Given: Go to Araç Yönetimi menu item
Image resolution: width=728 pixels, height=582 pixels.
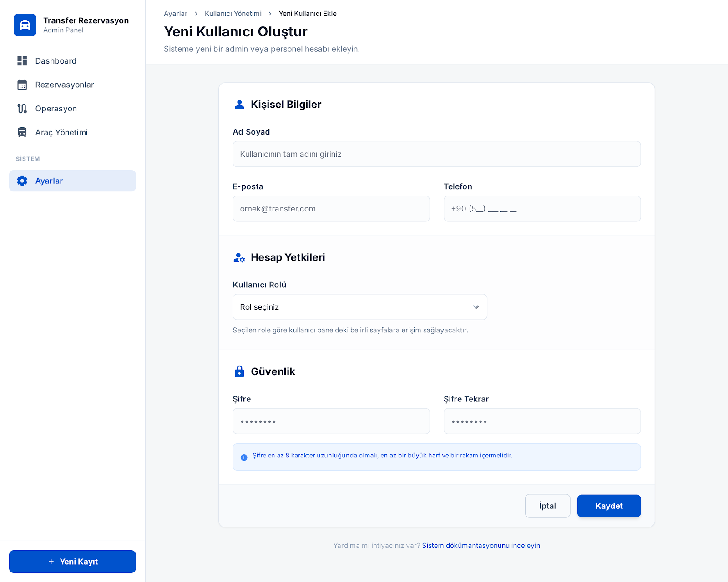Looking at the screenshot, I should tap(61, 132).
